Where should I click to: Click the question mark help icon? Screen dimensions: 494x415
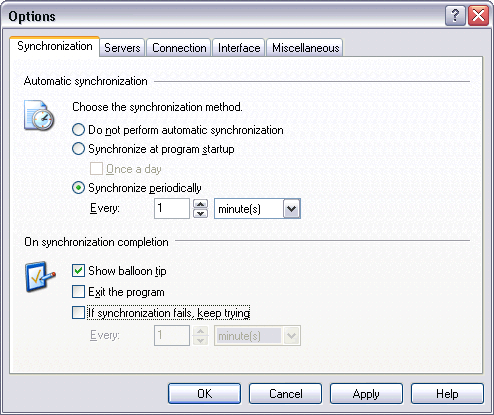click(x=455, y=16)
